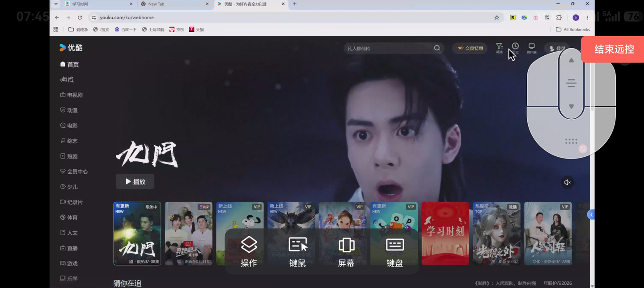Open the 历史 watch history icon
This screenshot has width=644, height=288.
coord(515,48)
